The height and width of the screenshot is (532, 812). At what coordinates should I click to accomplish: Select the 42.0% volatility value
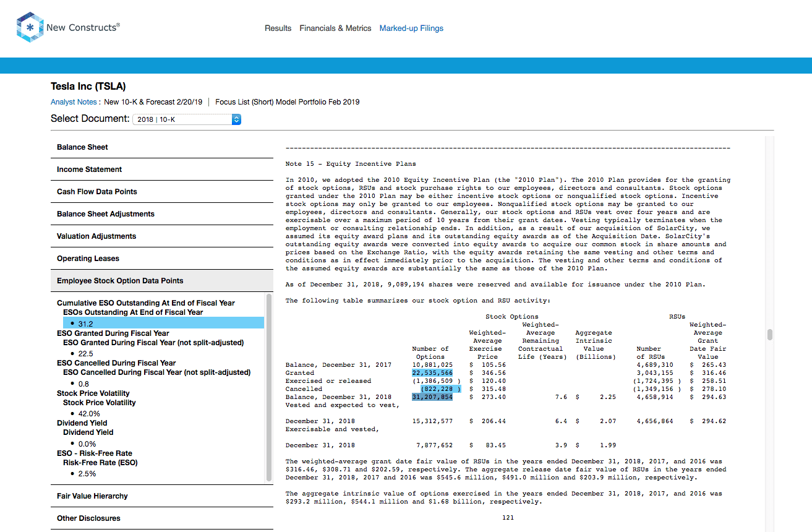[x=89, y=414]
